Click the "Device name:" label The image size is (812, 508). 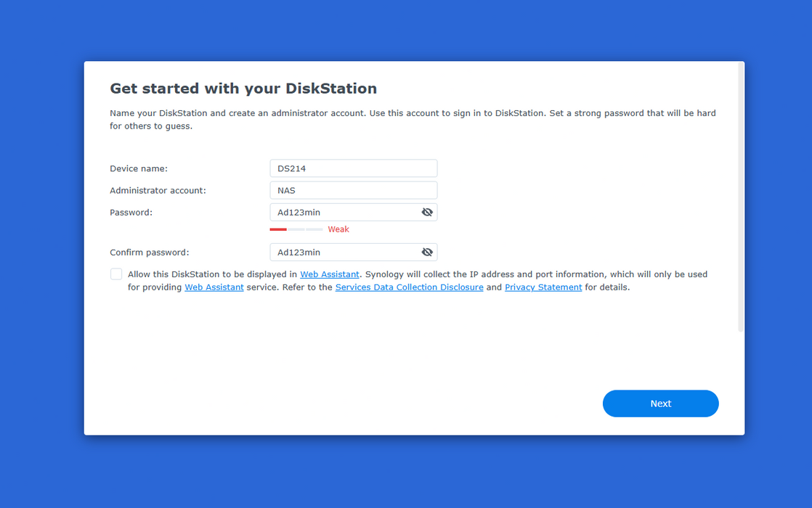point(139,168)
